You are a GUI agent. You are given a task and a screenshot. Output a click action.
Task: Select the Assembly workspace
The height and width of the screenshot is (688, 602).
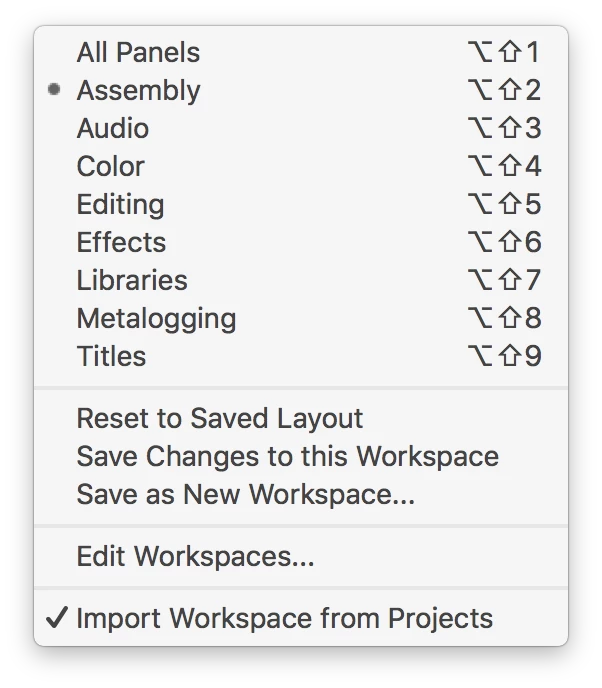click(138, 91)
